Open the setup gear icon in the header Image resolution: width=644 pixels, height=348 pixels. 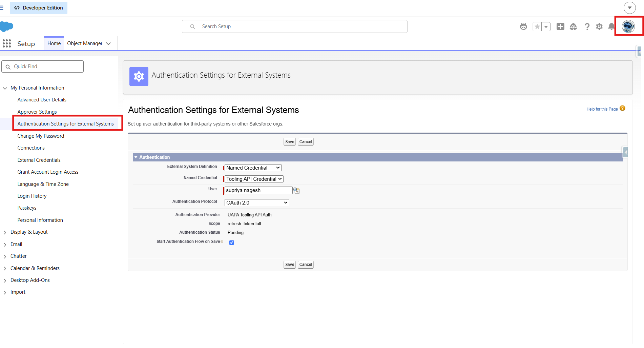599,26
